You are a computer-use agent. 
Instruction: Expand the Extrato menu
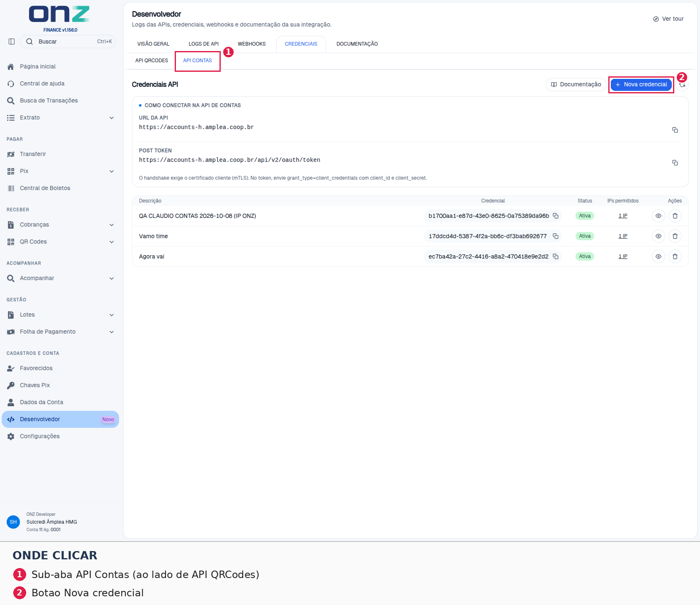[x=60, y=117]
